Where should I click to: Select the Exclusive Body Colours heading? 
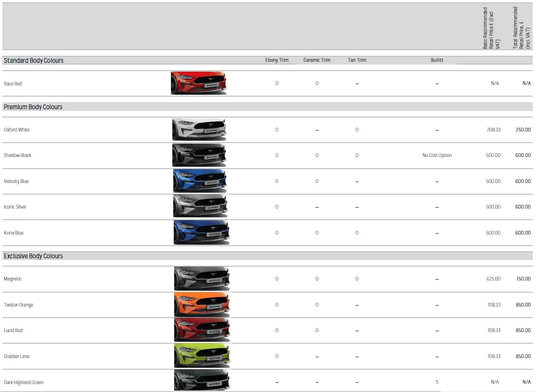(x=33, y=256)
